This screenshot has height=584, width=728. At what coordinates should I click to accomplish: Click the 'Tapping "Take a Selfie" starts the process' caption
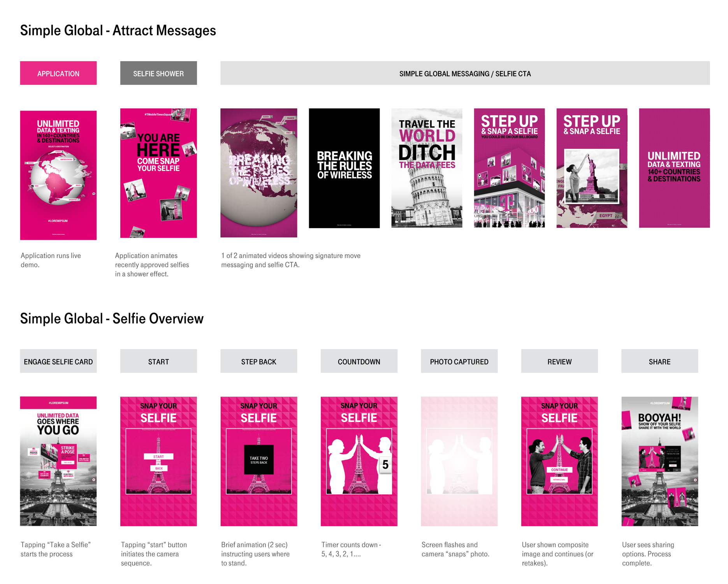click(x=56, y=549)
